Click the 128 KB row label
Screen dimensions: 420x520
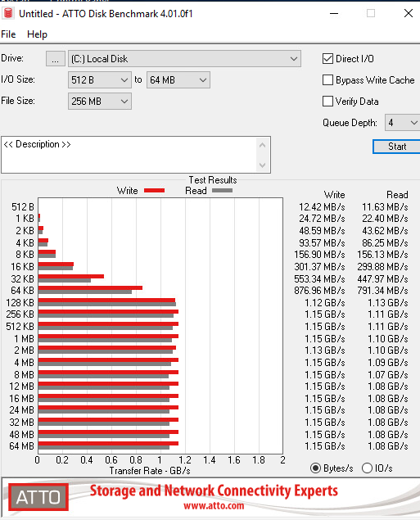pyautogui.click(x=20, y=303)
